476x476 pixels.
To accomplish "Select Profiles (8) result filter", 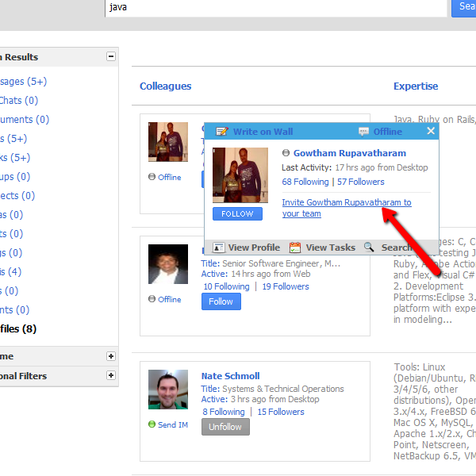I will pos(18,328).
